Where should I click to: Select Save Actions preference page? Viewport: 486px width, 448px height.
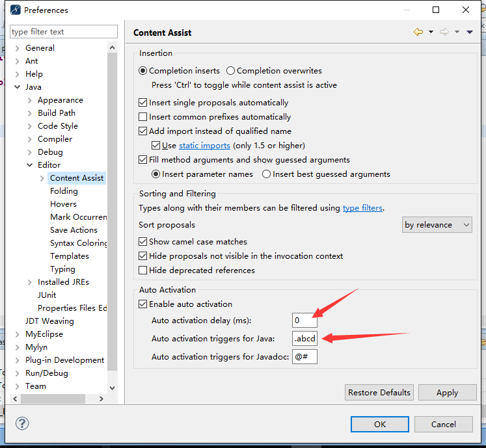pos(74,230)
